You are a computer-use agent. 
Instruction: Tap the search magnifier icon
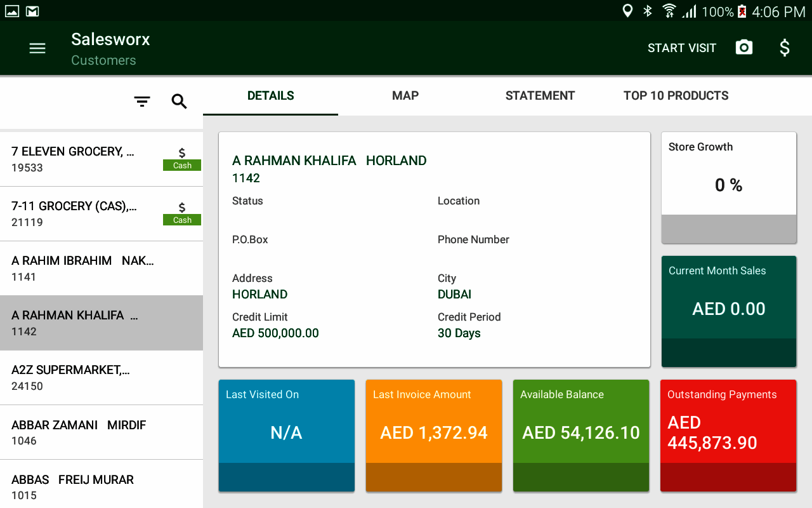(180, 102)
